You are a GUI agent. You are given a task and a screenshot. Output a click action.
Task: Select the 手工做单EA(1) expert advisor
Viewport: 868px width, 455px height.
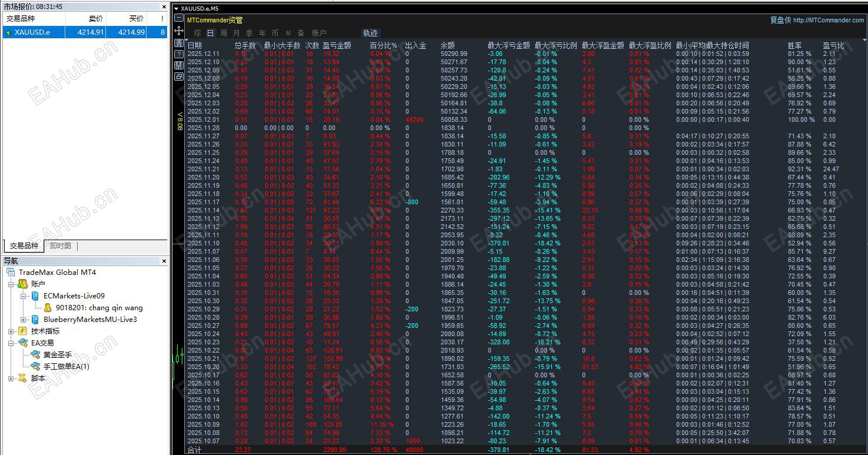(x=66, y=367)
